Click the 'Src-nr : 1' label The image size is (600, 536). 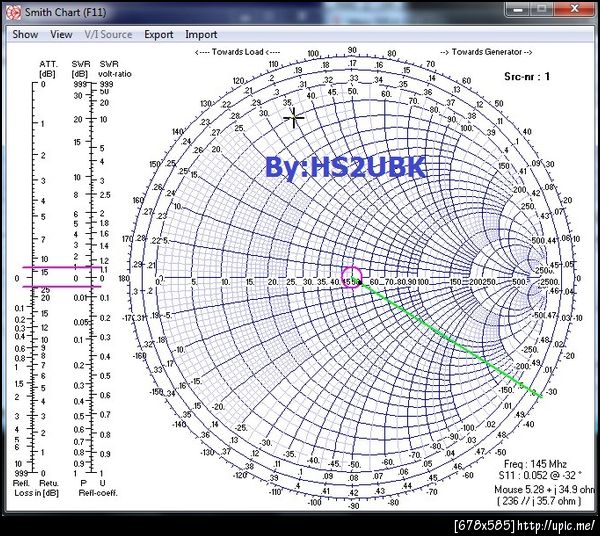click(527, 77)
